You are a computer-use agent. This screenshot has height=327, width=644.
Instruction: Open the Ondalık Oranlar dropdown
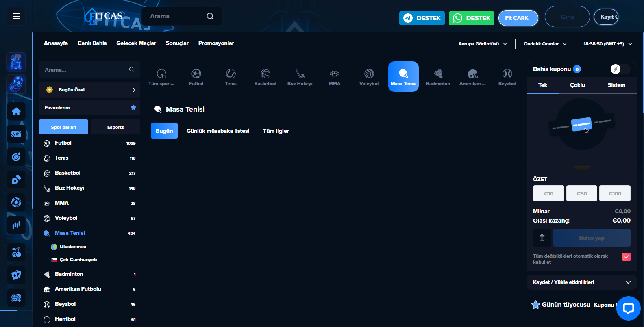(545, 44)
